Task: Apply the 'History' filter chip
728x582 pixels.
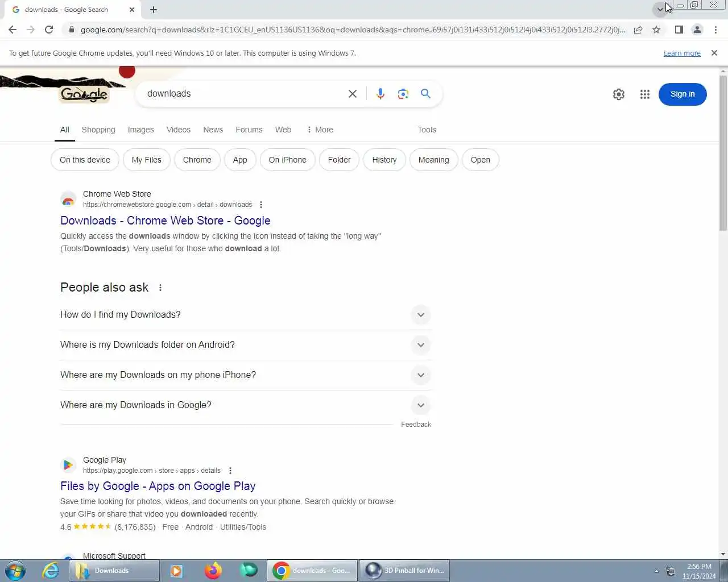Action: tap(384, 160)
